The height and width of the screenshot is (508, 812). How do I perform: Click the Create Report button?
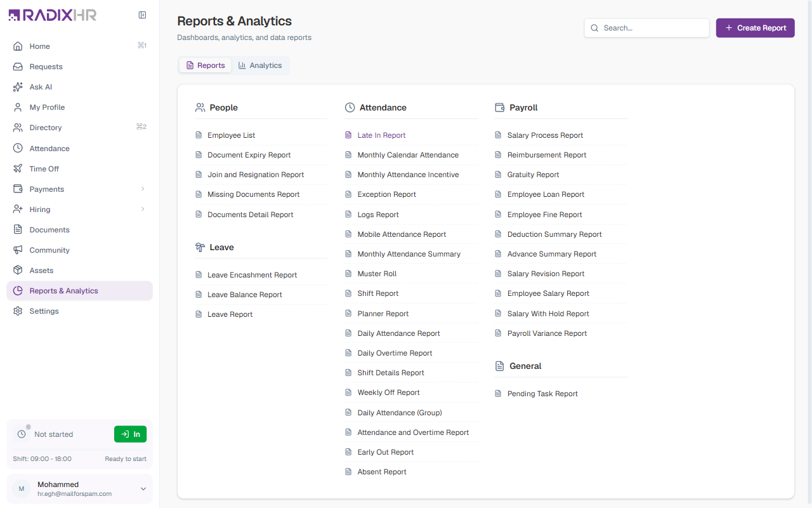[756, 28]
